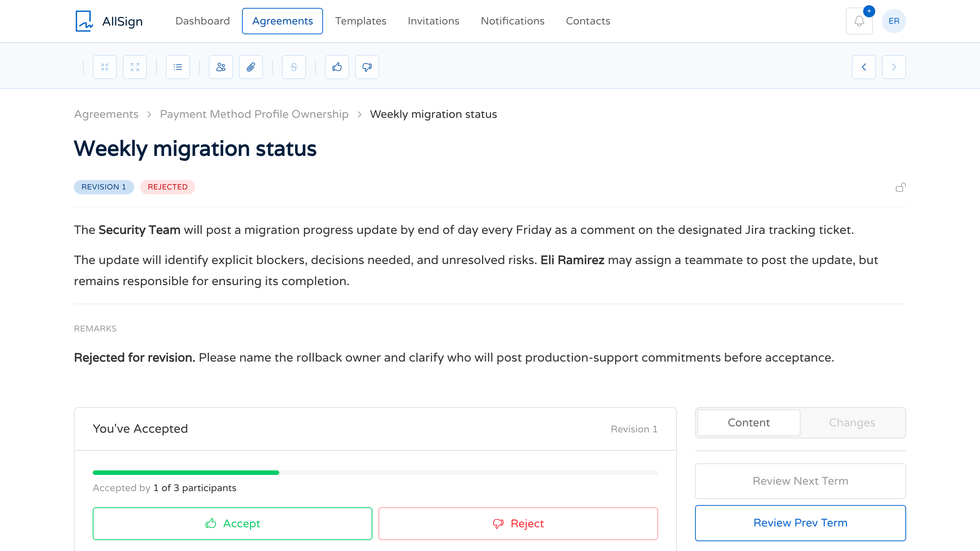Click the REVISION 1 badge
This screenshot has height=551, width=980.
click(104, 187)
